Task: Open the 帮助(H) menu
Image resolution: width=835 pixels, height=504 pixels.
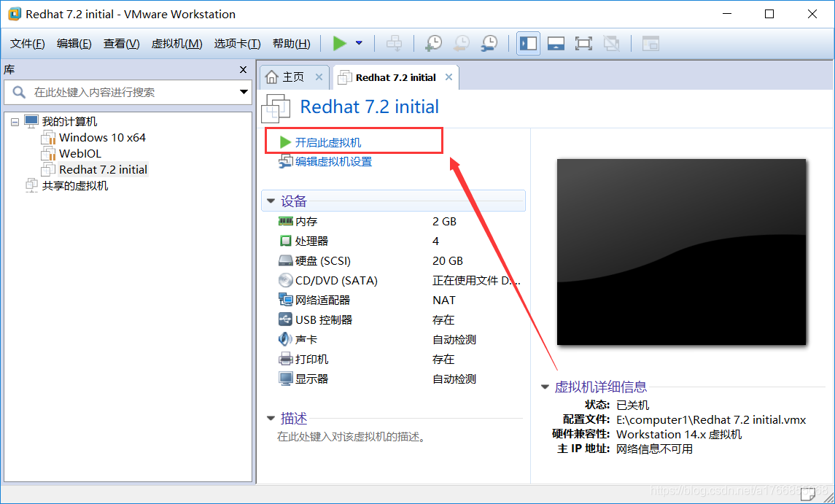Action: pos(291,44)
